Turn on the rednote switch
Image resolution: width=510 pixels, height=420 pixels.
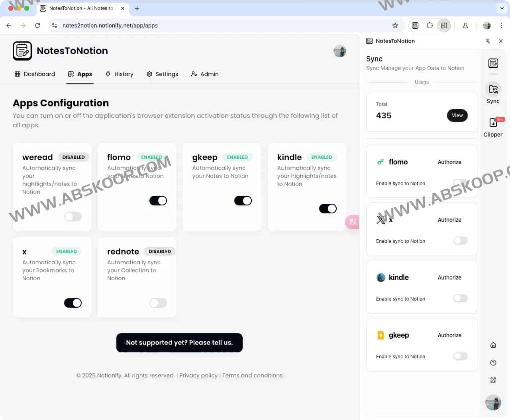pos(158,303)
